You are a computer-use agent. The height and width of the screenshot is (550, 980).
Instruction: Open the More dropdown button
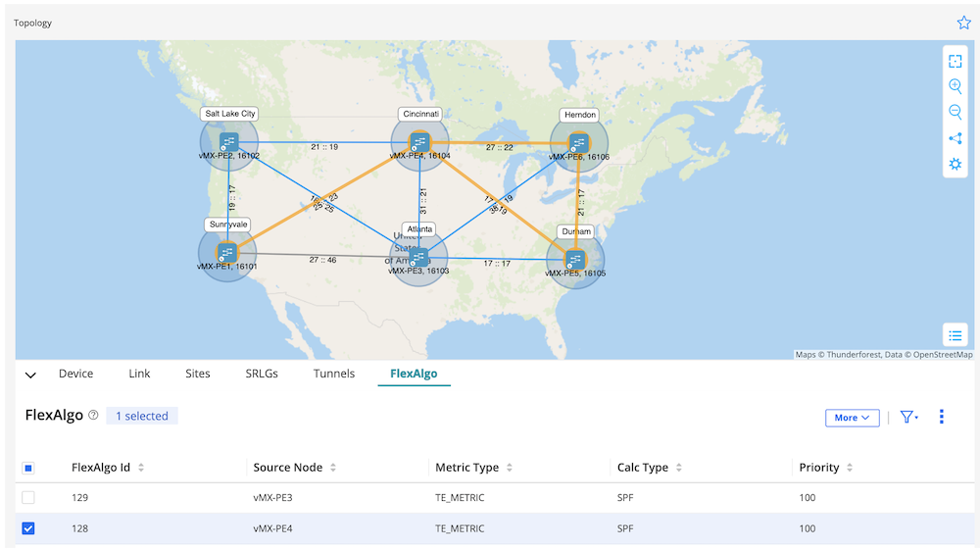(852, 418)
